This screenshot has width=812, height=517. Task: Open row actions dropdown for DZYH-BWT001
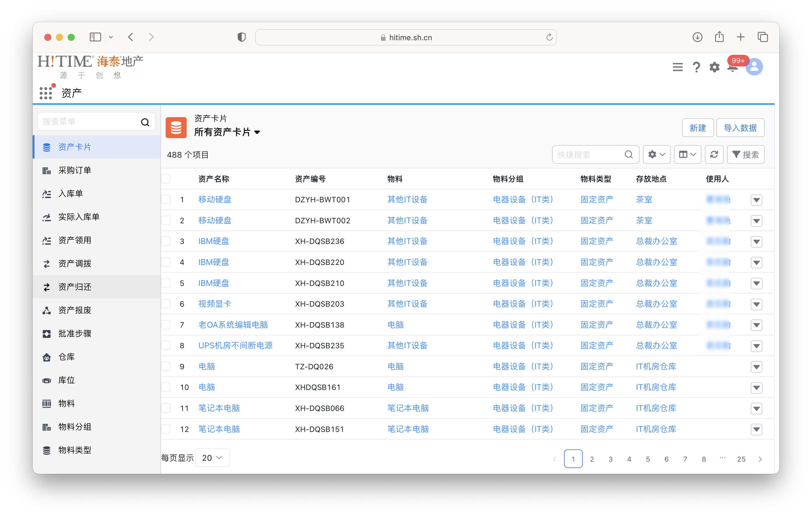tap(756, 200)
